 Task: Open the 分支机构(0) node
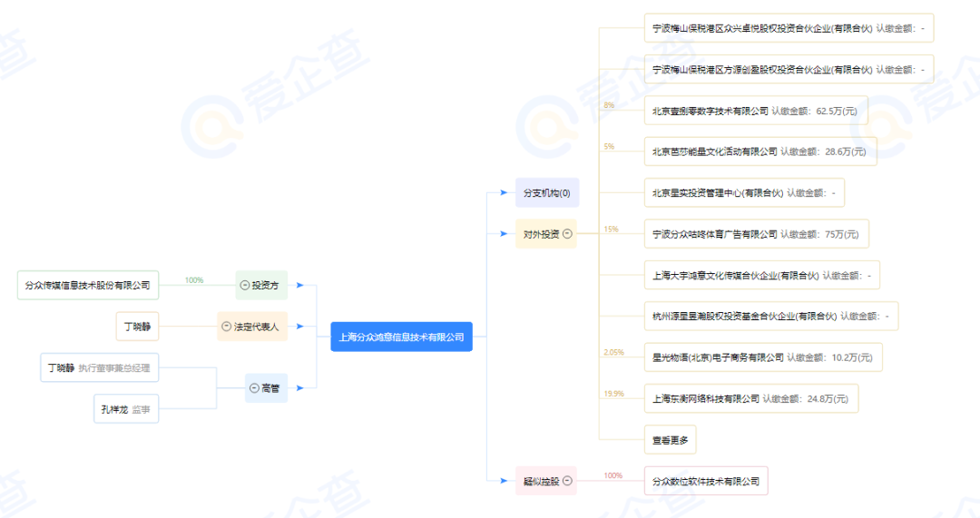[x=547, y=192]
